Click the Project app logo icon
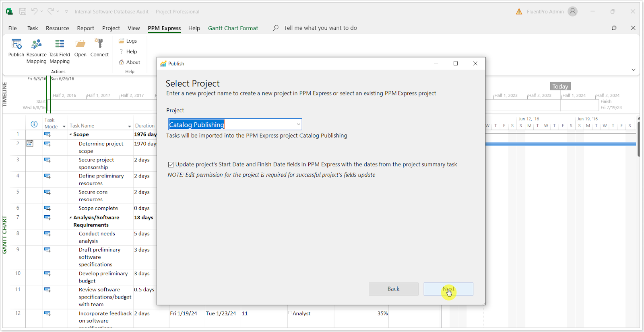The height and width of the screenshot is (332, 644). (x=9, y=12)
